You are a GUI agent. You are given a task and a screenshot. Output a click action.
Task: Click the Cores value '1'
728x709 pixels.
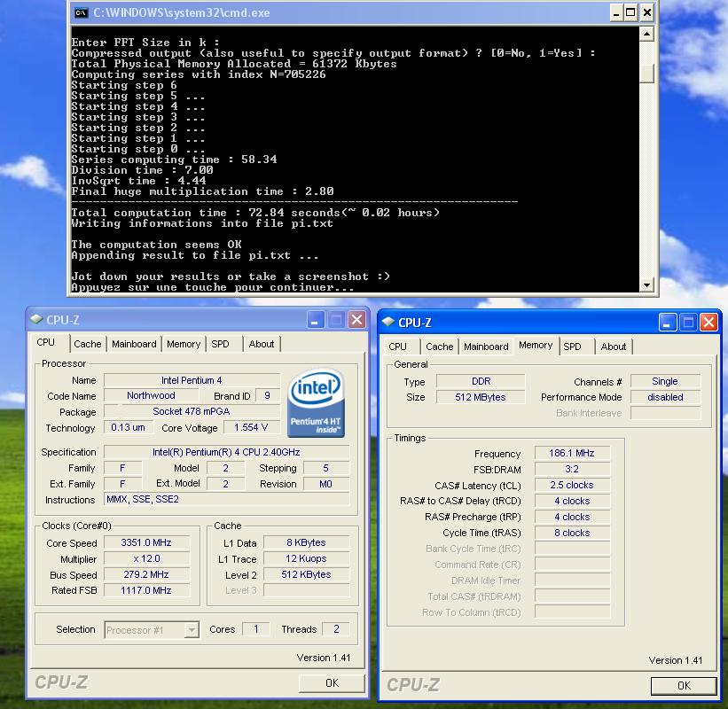256,629
